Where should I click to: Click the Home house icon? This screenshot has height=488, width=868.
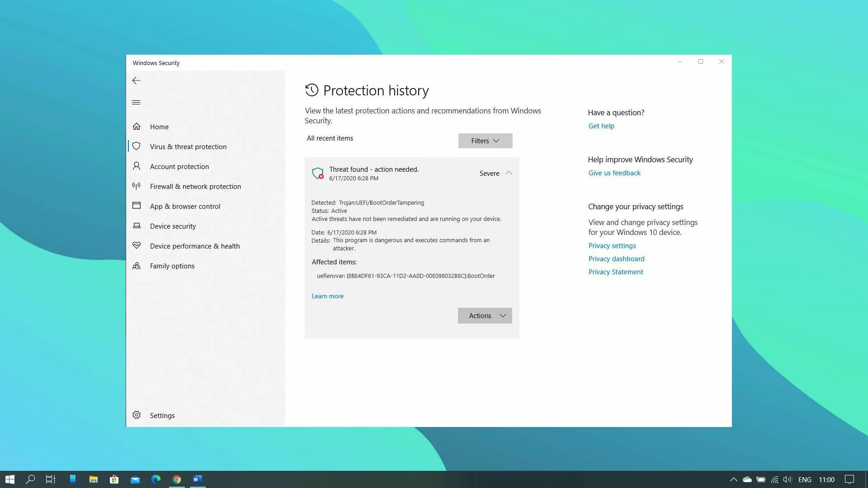click(137, 126)
